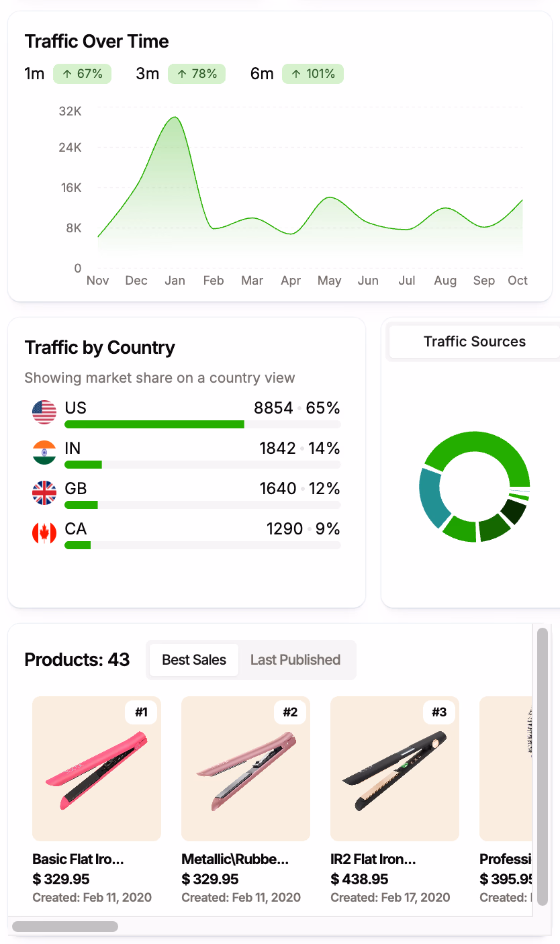Click the IR2 Flat Iron product thumbnail
Image resolution: width=560 pixels, height=944 pixels.
tap(394, 769)
